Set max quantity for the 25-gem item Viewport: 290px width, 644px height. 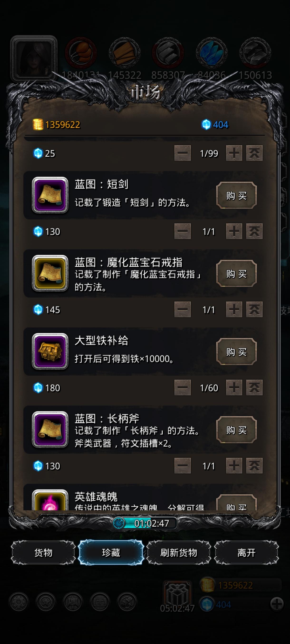[254, 153]
